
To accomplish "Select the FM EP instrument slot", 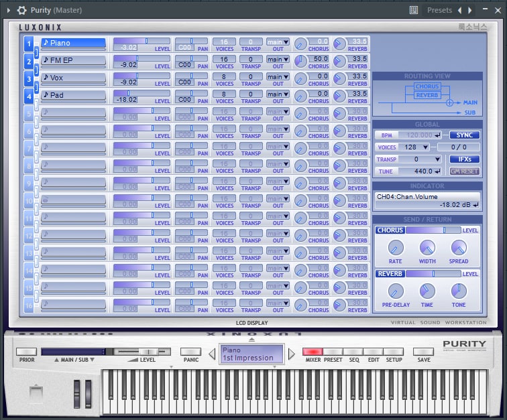I will pyautogui.click(x=73, y=60).
